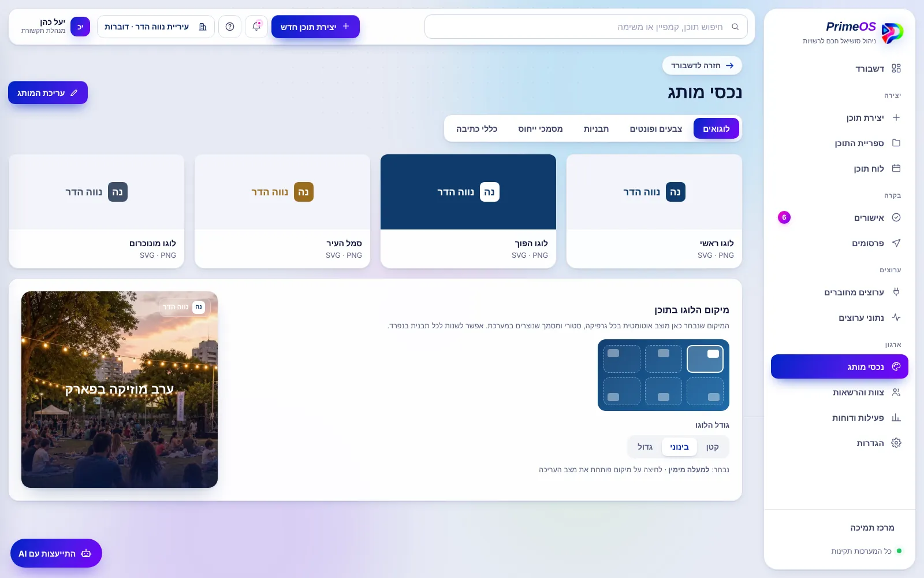Select קטן logo size option
Viewport: 924px width, 578px height.
pyautogui.click(x=712, y=447)
